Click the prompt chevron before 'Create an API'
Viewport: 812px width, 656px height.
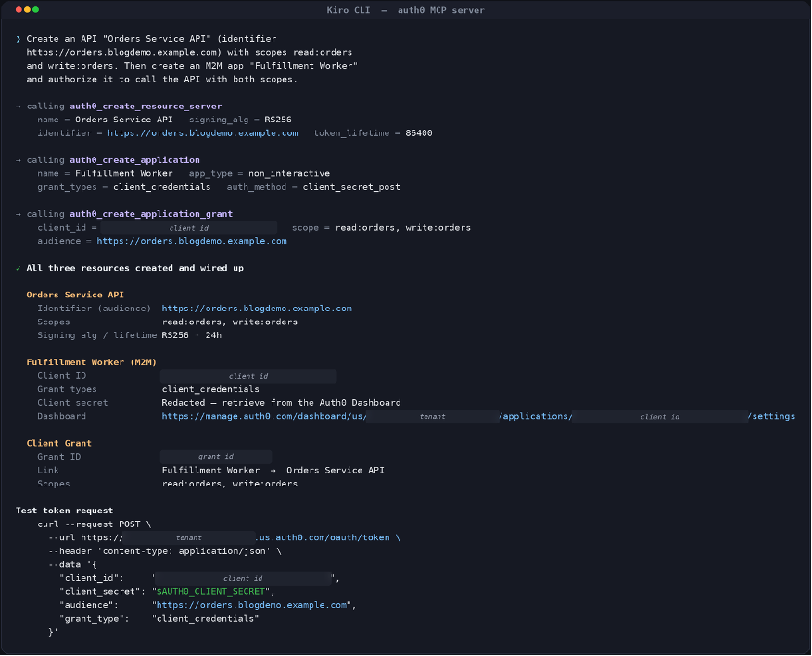pyautogui.click(x=19, y=39)
